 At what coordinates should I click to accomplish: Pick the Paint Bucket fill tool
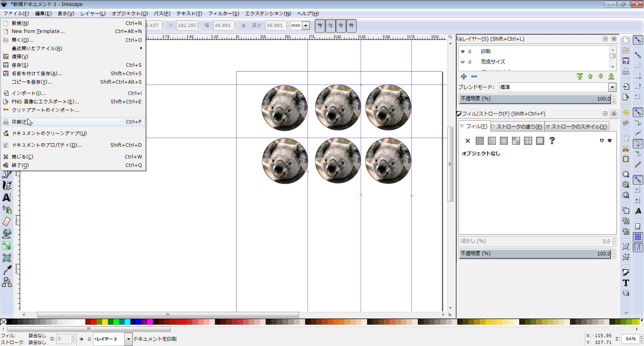6,234
